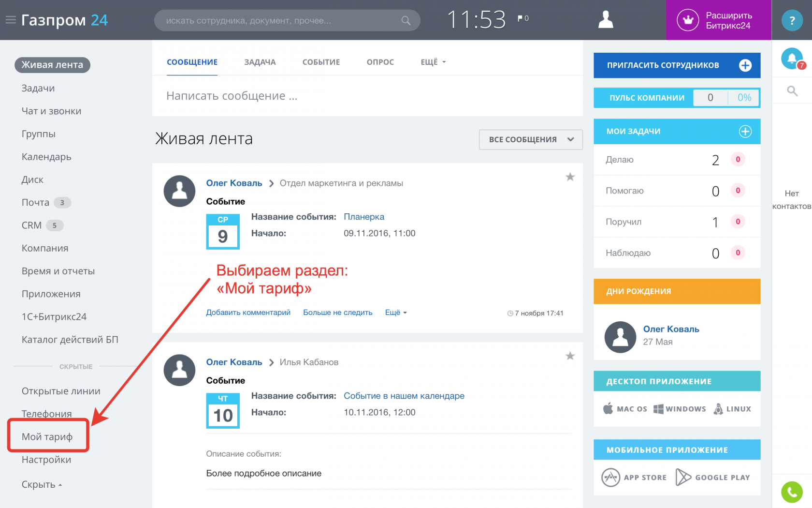Open Диск in sidebar
812x508 pixels.
click(32, 179)
